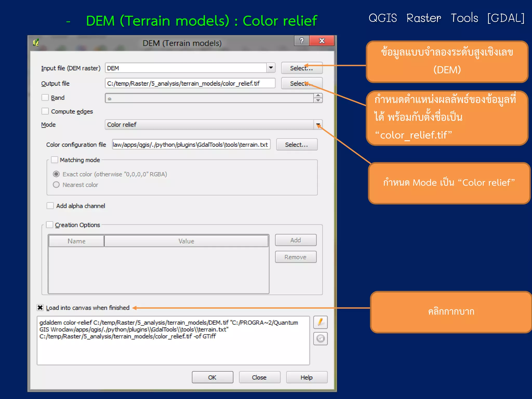
Task: Decrease the Band spinner value
Action: point(318,101)
